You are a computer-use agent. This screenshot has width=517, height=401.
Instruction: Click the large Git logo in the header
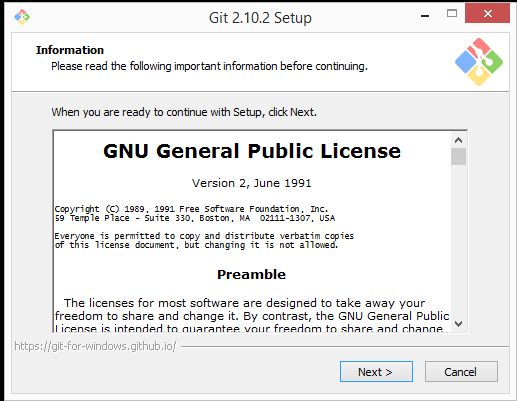[479, 62]
